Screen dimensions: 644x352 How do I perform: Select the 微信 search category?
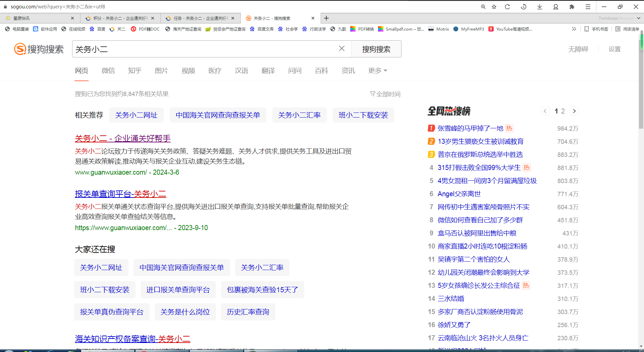coord(108,71)
